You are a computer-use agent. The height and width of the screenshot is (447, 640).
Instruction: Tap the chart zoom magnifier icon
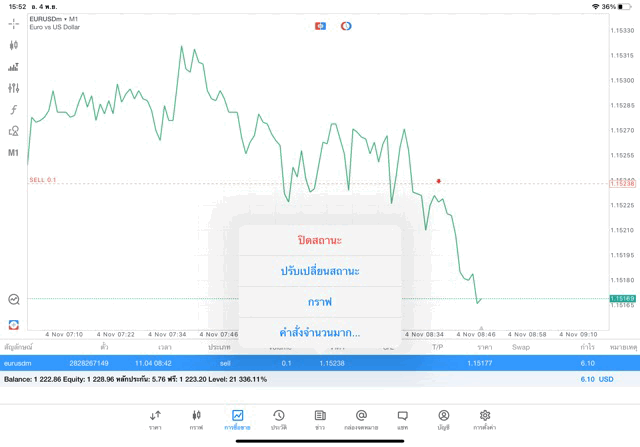tap(14, 299)
